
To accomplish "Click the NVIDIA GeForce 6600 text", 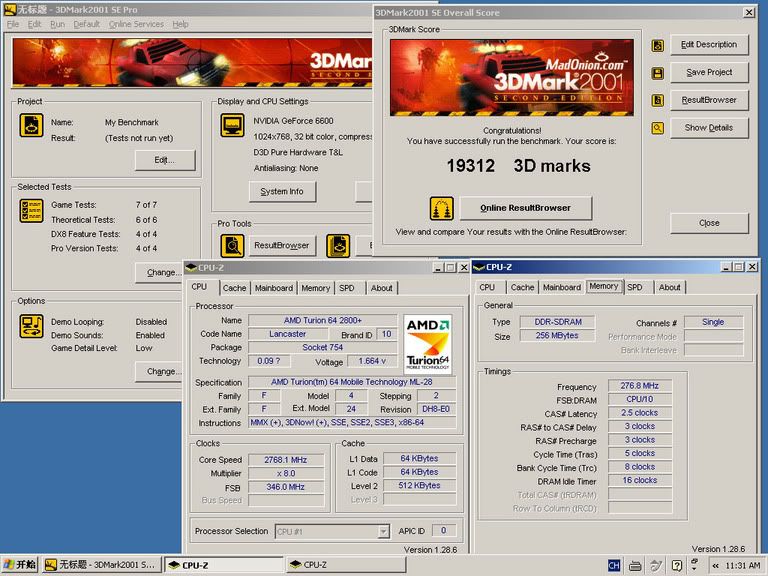I will 293,121.
